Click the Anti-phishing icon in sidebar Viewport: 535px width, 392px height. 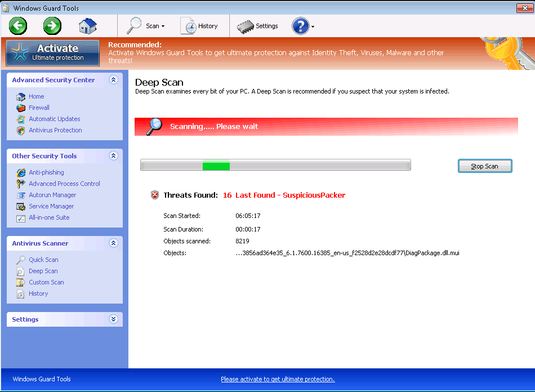pyautogui.click(x=21, y=172)
